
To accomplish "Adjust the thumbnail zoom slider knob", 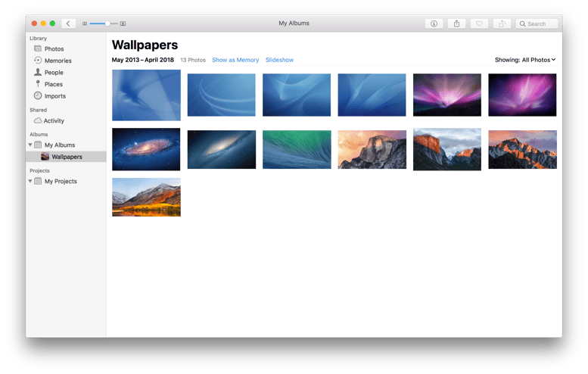I will tap(107, 23).
